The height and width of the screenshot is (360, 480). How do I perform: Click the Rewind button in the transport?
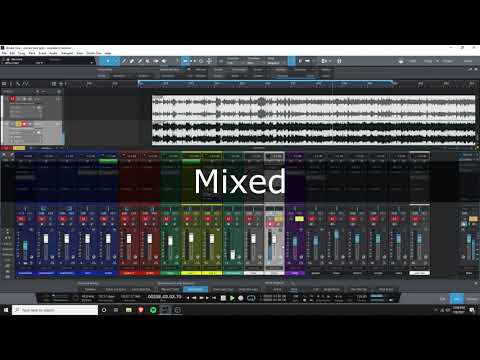click(194, 298)
